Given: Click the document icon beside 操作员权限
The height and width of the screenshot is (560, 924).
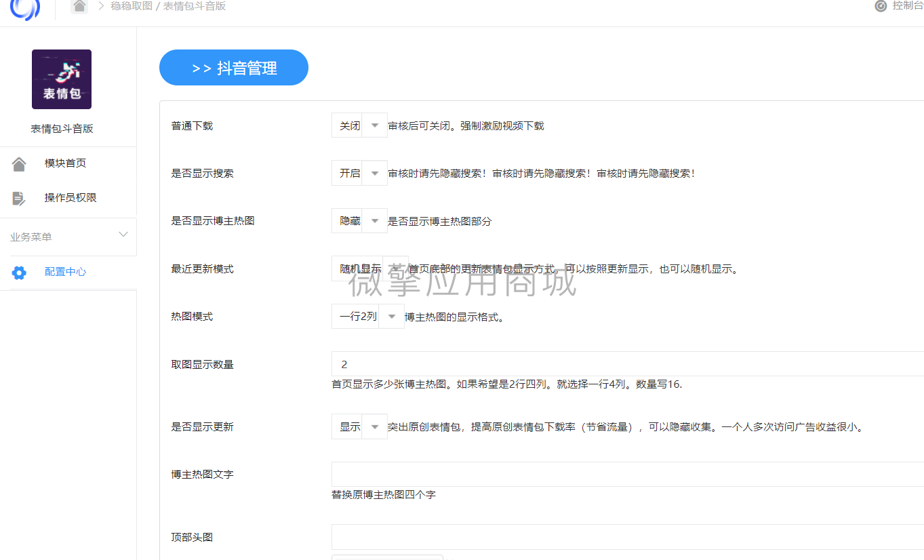Looking at the screenshot, I should 19,198.
